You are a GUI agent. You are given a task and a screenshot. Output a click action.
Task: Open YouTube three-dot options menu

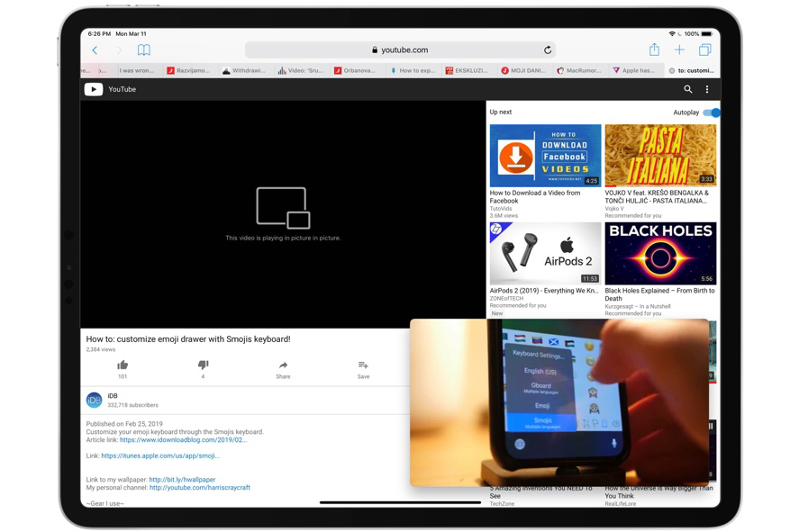click(707, 89)
